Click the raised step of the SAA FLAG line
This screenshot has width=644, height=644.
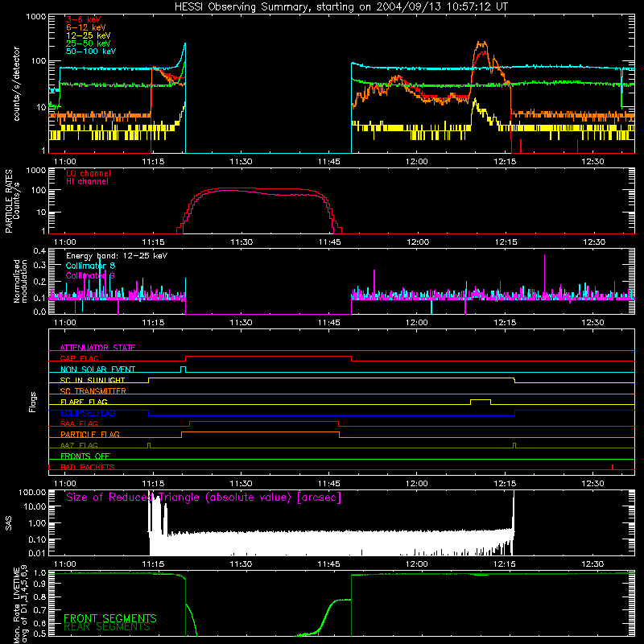(x=264, y=421)
